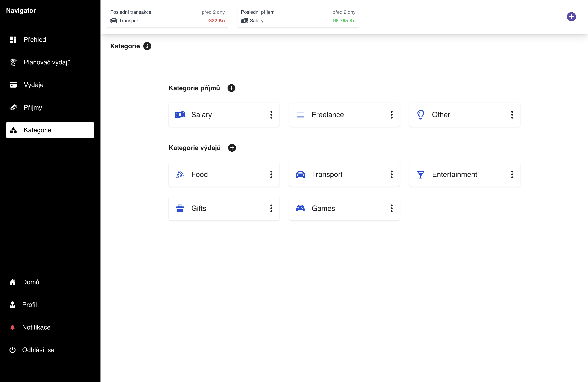588x382 pixels.
Task: Click the Gifts category gift icon
Action: coord(180,208)
